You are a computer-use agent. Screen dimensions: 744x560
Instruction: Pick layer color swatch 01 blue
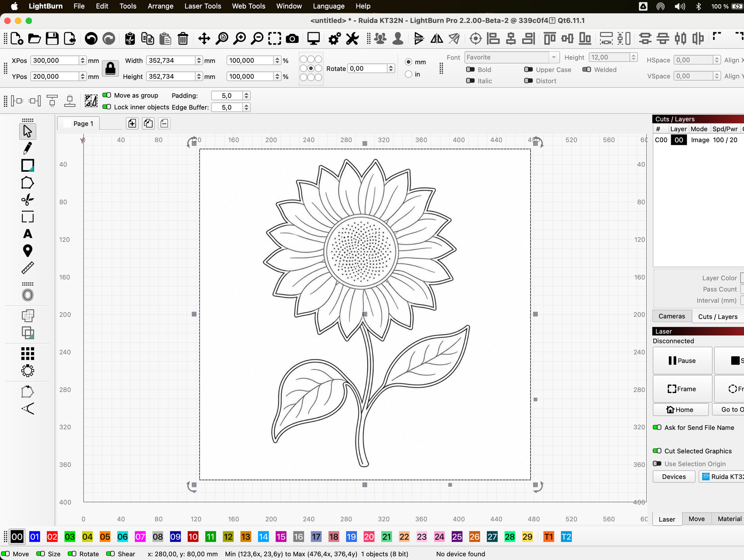pos(34,537)
